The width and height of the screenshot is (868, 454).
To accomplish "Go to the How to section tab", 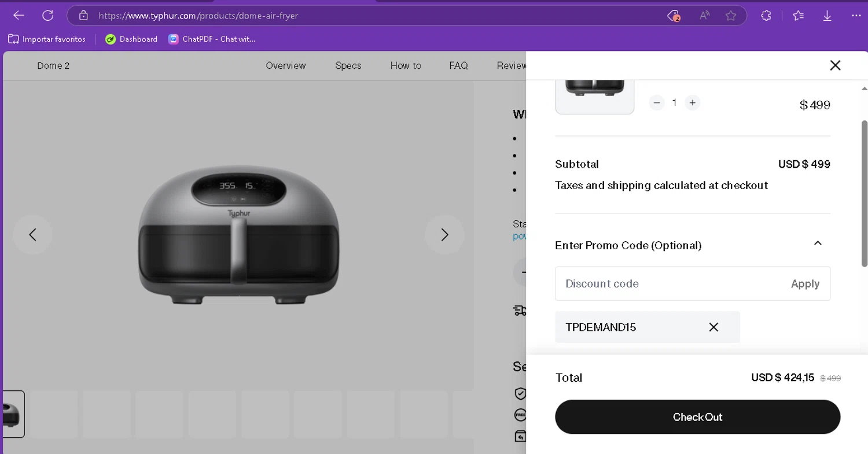I will point(406,65).
